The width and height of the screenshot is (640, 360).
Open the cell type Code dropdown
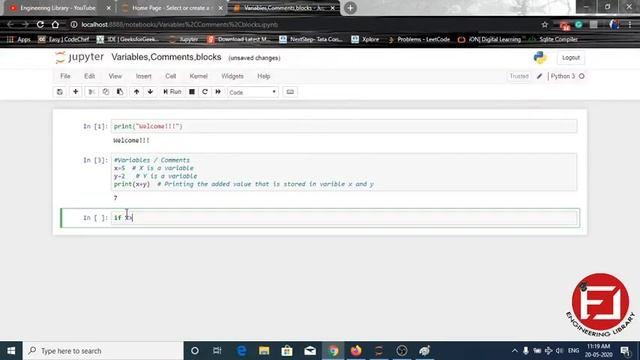[253, 92]
